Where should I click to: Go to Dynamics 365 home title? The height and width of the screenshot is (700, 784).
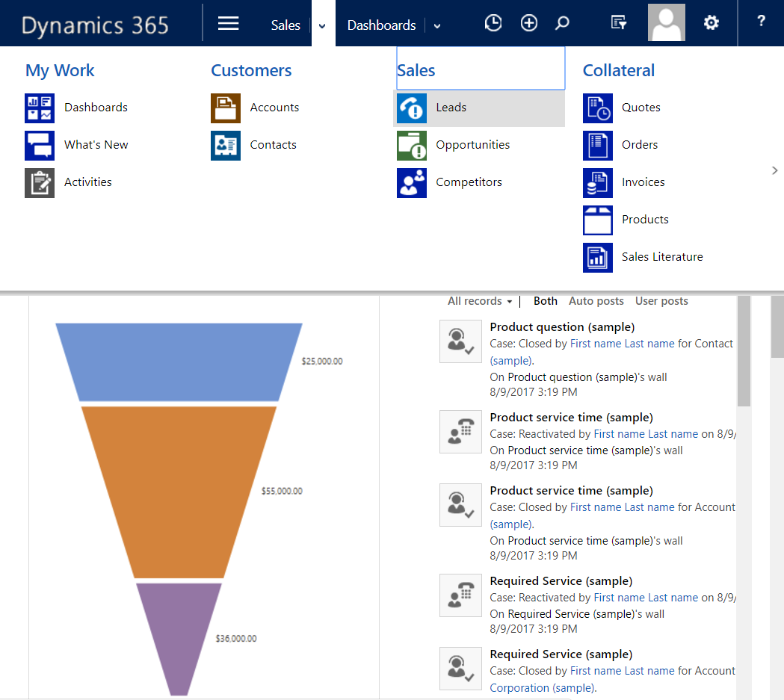pos(95,25)
